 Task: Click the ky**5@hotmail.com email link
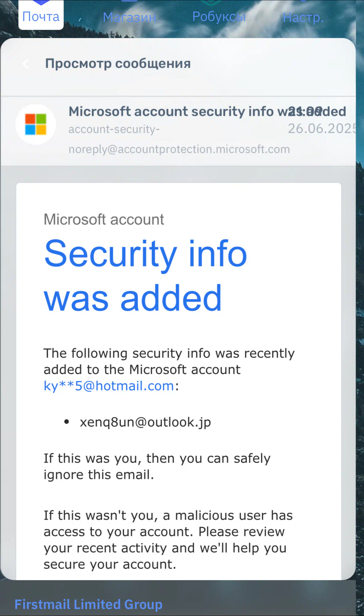coord(109,386)
